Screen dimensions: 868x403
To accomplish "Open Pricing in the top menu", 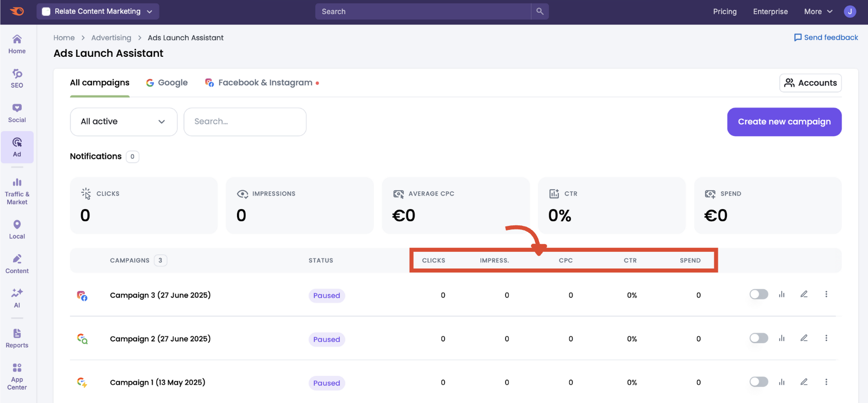I will (x=725, y=11).
